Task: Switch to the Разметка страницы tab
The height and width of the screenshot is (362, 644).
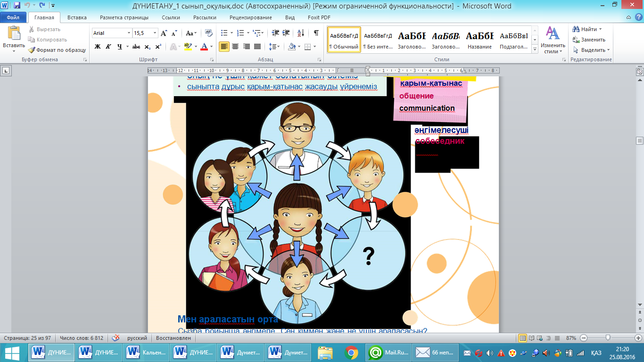Action: [124, 17]
